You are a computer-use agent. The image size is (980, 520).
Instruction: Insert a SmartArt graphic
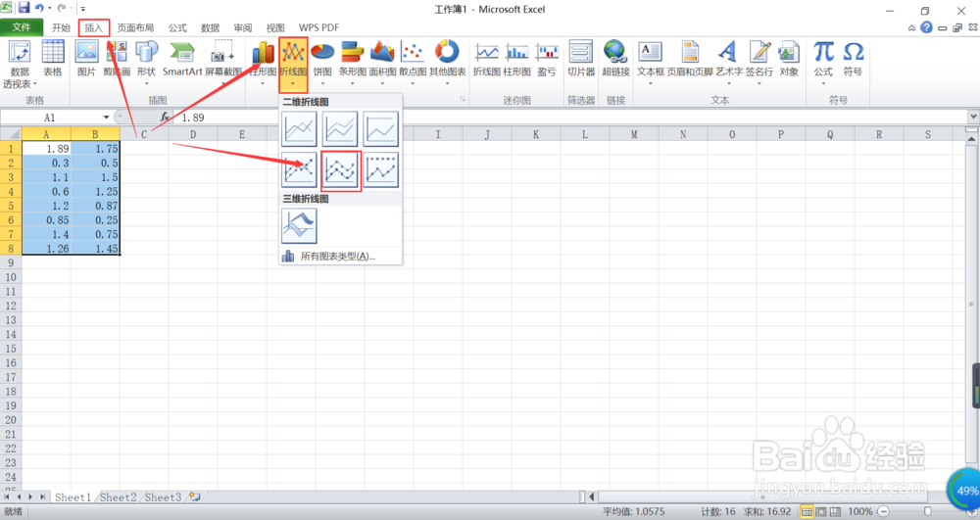[x=182, y=60]
